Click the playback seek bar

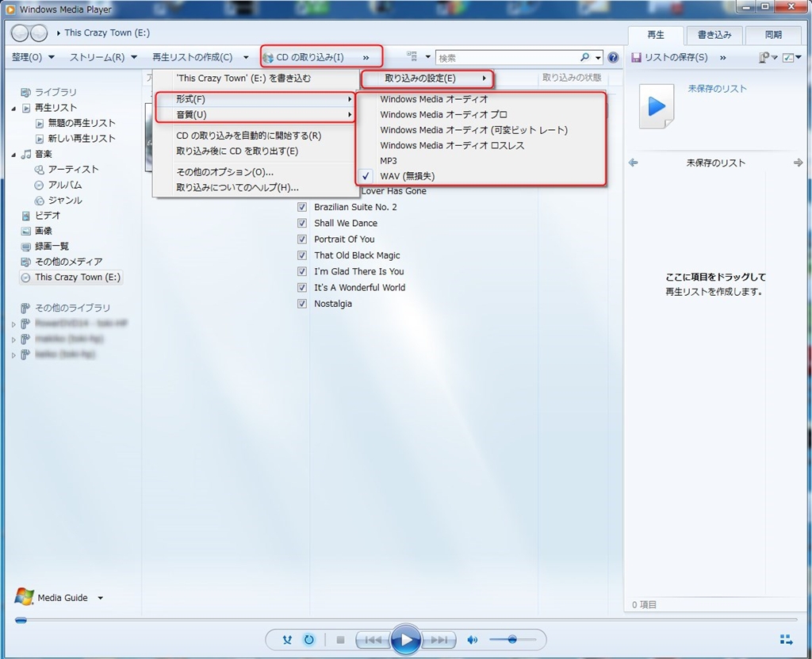coord(406,619)
